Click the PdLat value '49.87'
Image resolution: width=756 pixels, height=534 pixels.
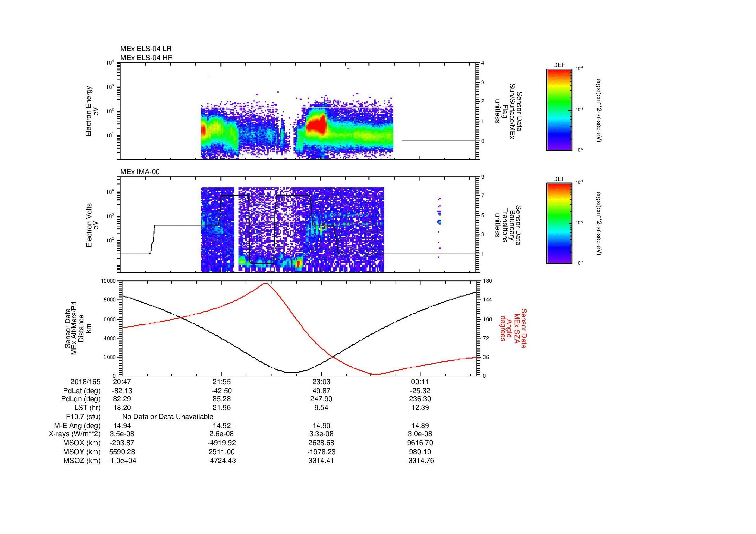point(321,391)
